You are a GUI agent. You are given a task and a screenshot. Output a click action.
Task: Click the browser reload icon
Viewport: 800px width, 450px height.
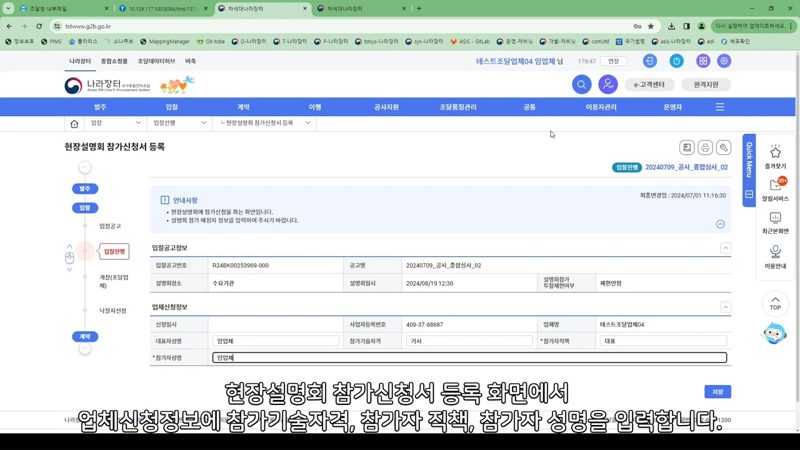tap(39, 26)
